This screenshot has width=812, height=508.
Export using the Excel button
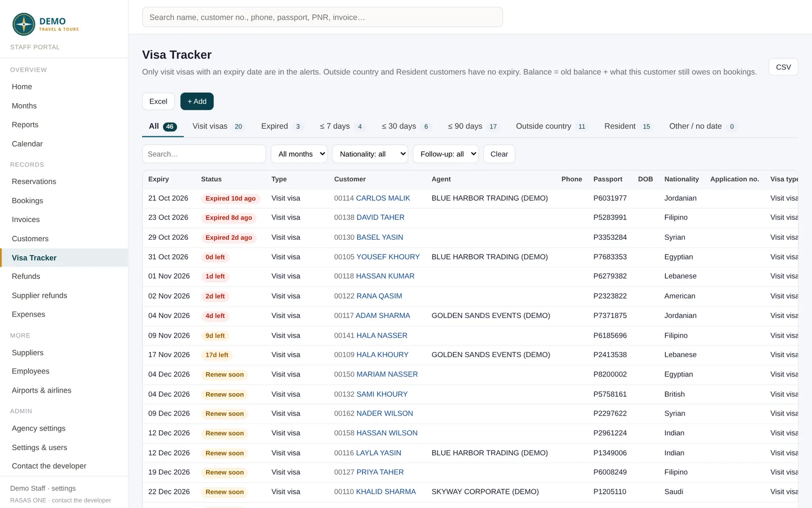pyautogui.click(x=158, y=102)
